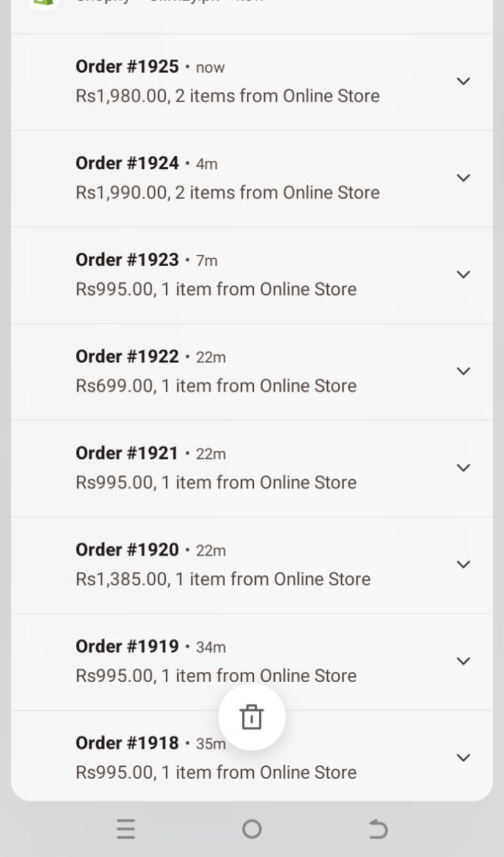Tap the Shopify app icon at top
The width and height of the screenshot is (504, 857).
(44, 3)
